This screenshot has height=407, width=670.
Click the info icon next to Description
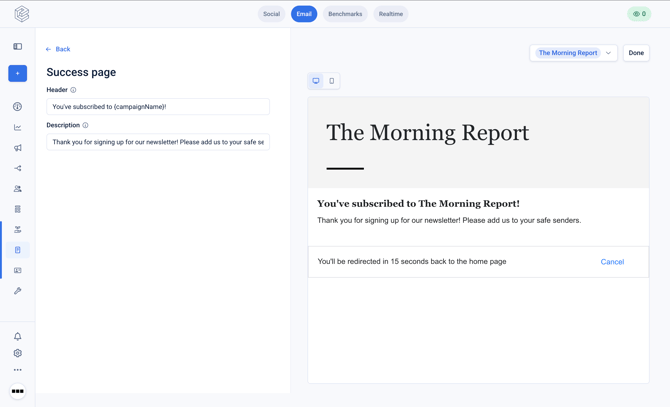85,125
